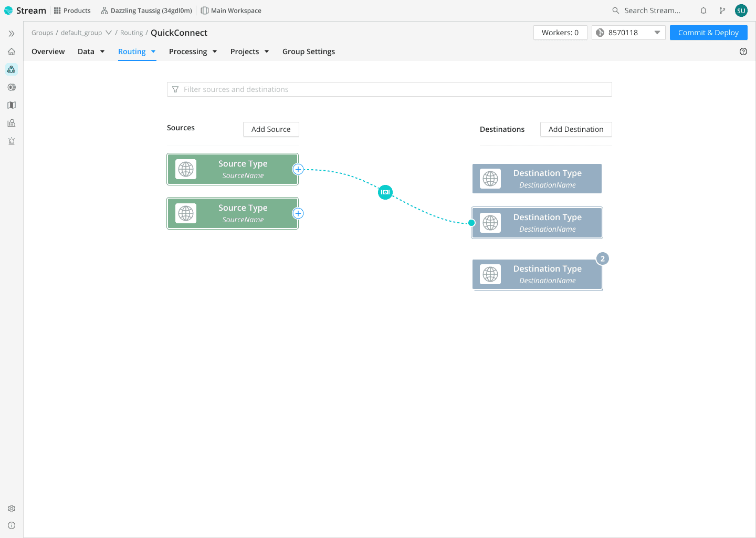Click the pipeline node on connection line
This screenshot has width=756, height=538.
[x=385, y=192]
